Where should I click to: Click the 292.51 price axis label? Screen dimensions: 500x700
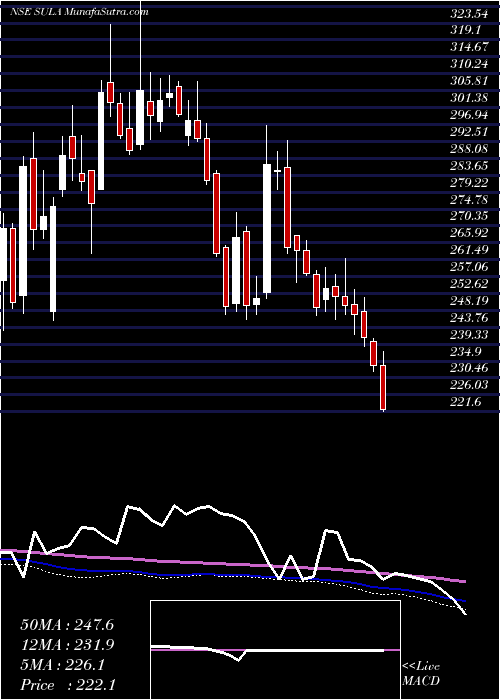point(468,132)
